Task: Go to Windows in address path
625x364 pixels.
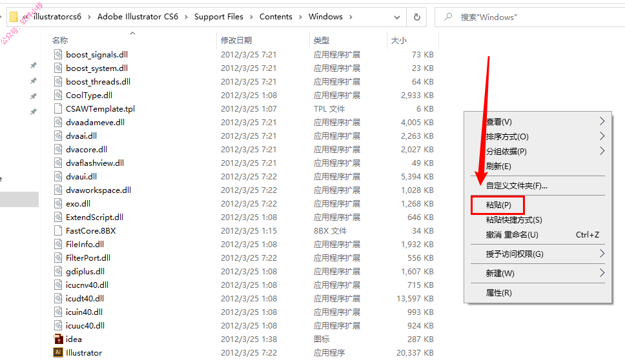Action: (x=325, y=17)
